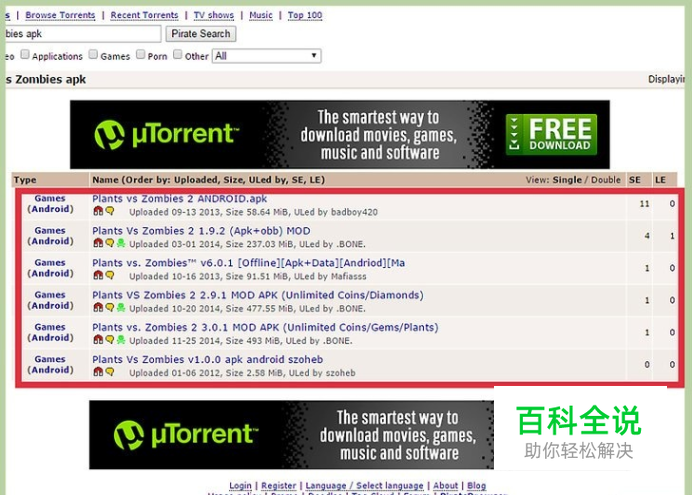Open comments icon for Zombies 2 2.9.1 MOD APK
The image size is (692, 495).
coord(109,308)
